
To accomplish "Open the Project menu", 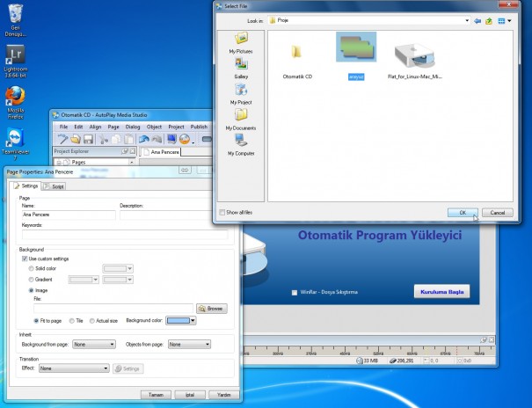I will click(176, 127).
